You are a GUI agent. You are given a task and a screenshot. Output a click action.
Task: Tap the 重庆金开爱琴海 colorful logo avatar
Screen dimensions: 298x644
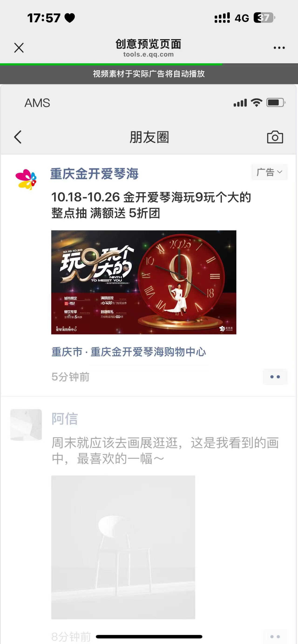[x=26, y=180]
